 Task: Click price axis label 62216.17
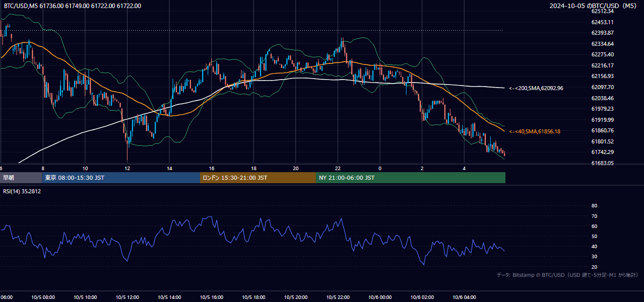click(x=602, y=65)
